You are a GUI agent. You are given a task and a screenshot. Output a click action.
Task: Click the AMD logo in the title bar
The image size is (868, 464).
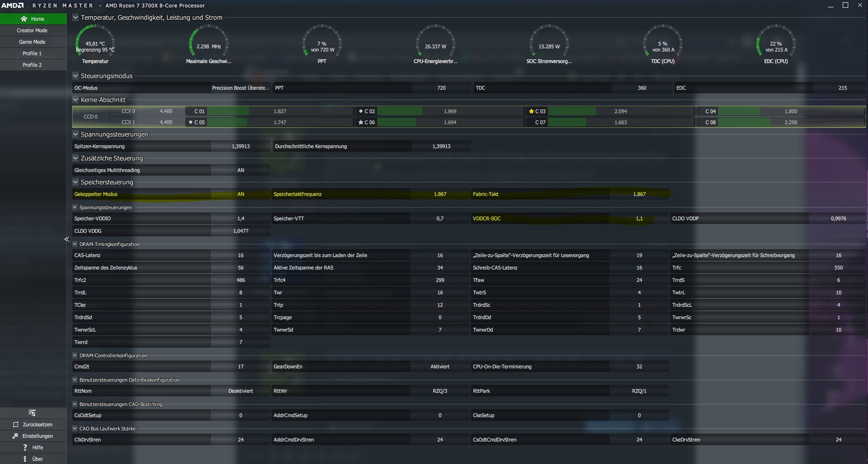coord(12,6)
